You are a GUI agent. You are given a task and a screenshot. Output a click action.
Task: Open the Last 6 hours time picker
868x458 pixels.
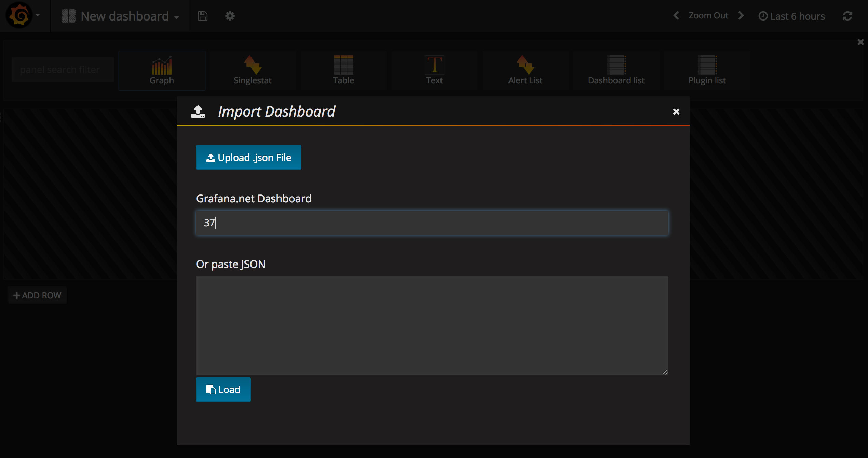pos(792,16)
